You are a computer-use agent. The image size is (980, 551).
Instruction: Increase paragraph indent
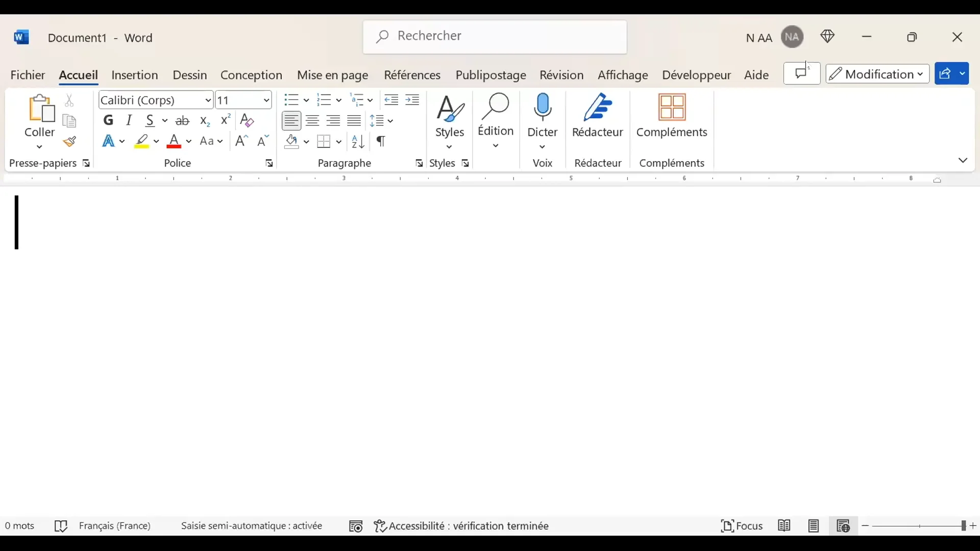point(413,100)
